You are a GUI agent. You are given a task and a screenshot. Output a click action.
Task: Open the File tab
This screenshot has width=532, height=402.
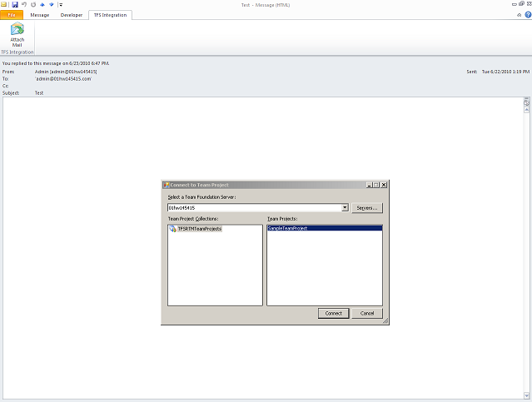[x=12, y=15]
